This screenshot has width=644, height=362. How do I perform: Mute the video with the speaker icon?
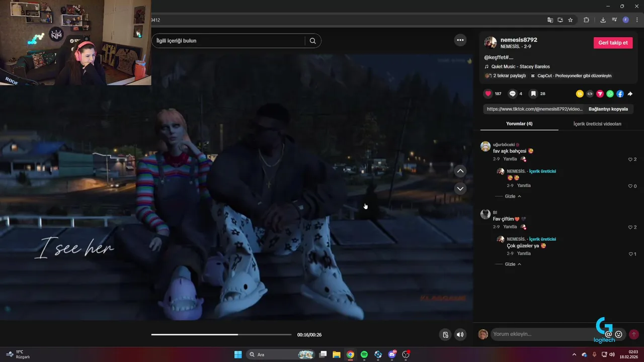pos(460,334)
